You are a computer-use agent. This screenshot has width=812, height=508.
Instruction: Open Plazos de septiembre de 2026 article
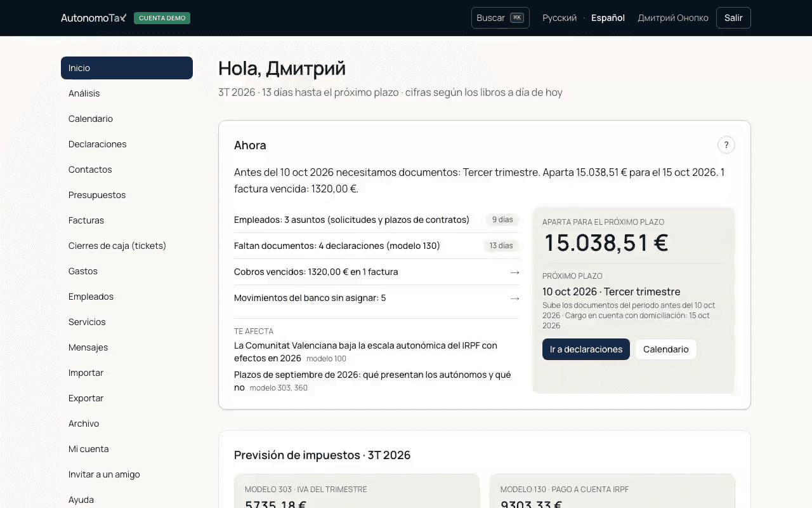pyautogui.click(x=372, y=381)
